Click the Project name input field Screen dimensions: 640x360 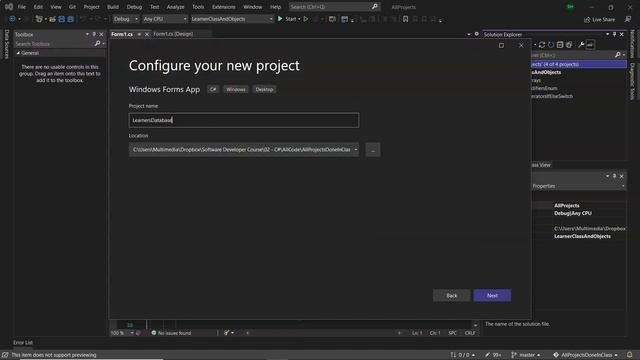pos(244,120)
